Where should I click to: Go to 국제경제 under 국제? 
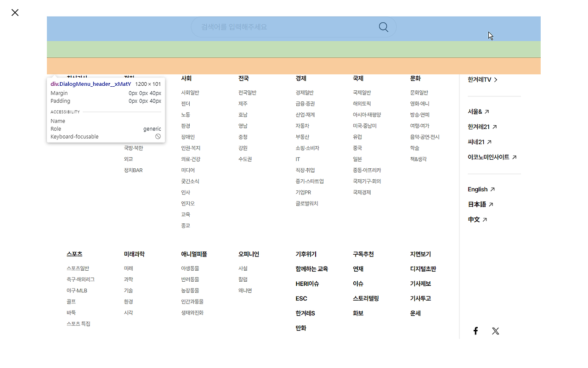[x=362, y=192]
